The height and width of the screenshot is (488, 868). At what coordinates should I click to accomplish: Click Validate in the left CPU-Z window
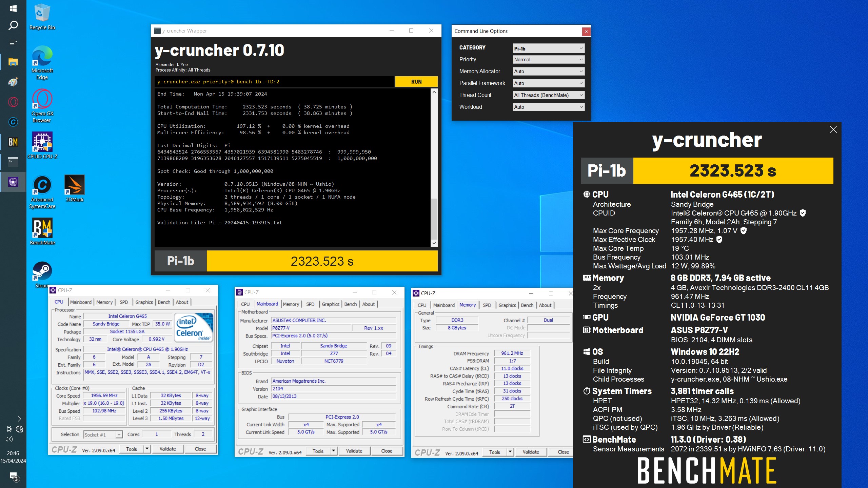(167, 449)
